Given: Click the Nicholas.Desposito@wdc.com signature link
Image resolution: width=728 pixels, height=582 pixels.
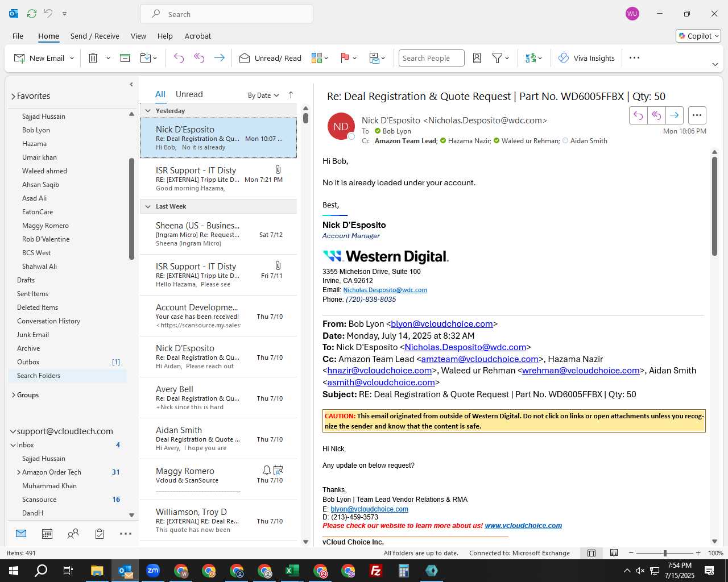Looking at the screenshot, I should 385,290.
